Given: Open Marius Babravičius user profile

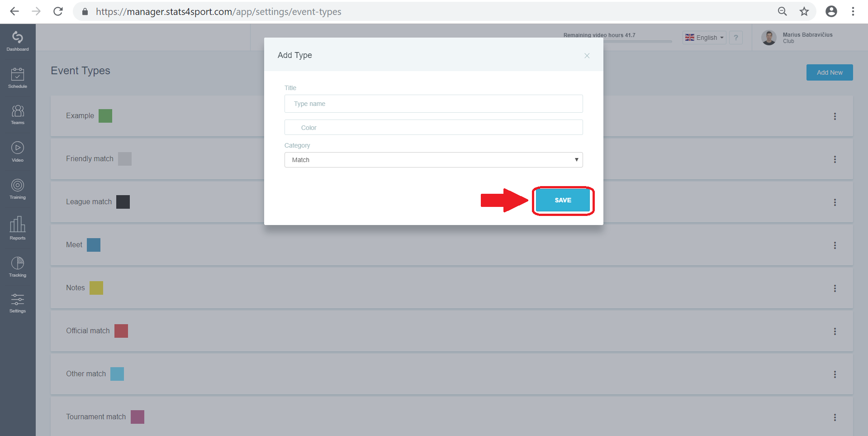Looking at the screenshot, I should click(797, 38).
